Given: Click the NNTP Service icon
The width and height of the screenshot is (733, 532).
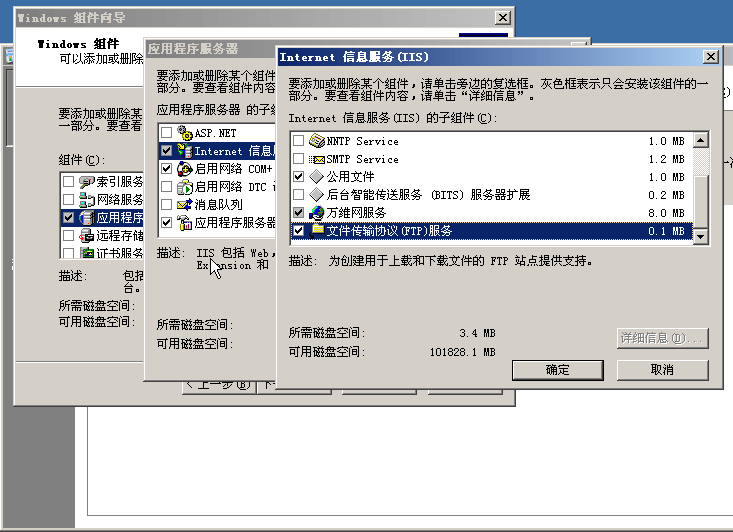Looking at the screenshot, I should (x=317, y=141).
